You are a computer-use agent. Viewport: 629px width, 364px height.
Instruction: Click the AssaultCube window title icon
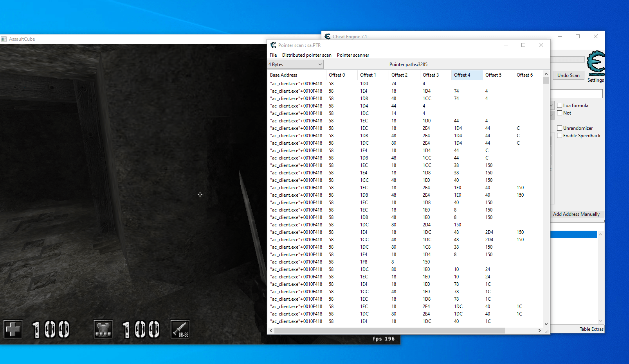tap(4, 39)
